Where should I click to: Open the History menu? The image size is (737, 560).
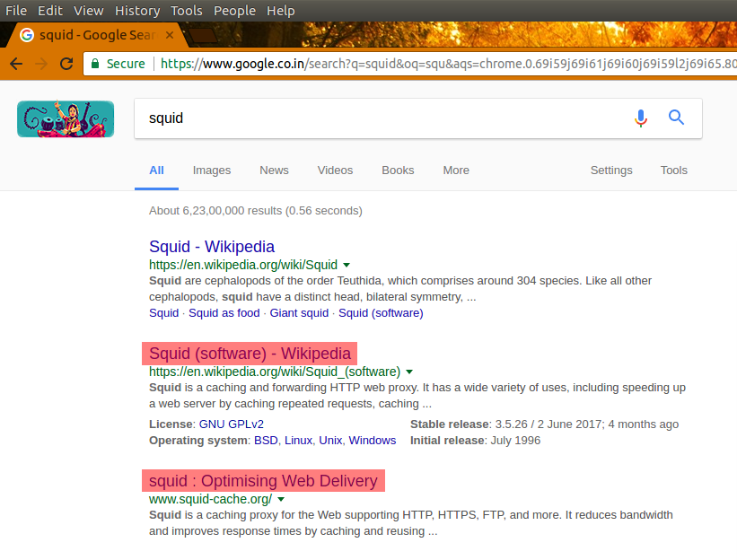(137, 11)
